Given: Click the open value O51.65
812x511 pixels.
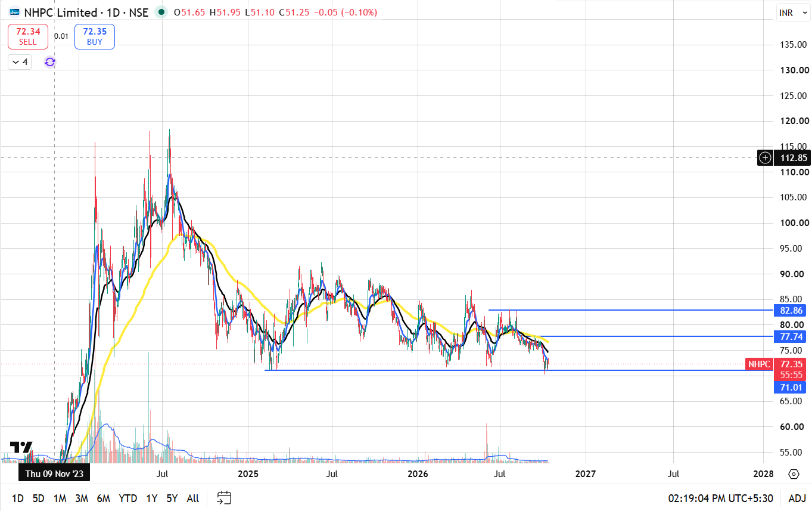Looking at the screenshot, I should 189,13.
